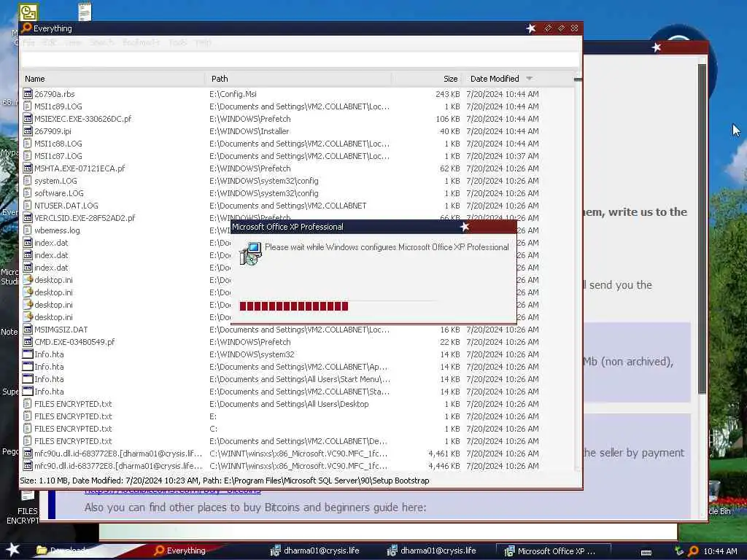Click the path cell E:\Config.Msi
This screenshot has width=747, height=560.
(x=233, y=94)
